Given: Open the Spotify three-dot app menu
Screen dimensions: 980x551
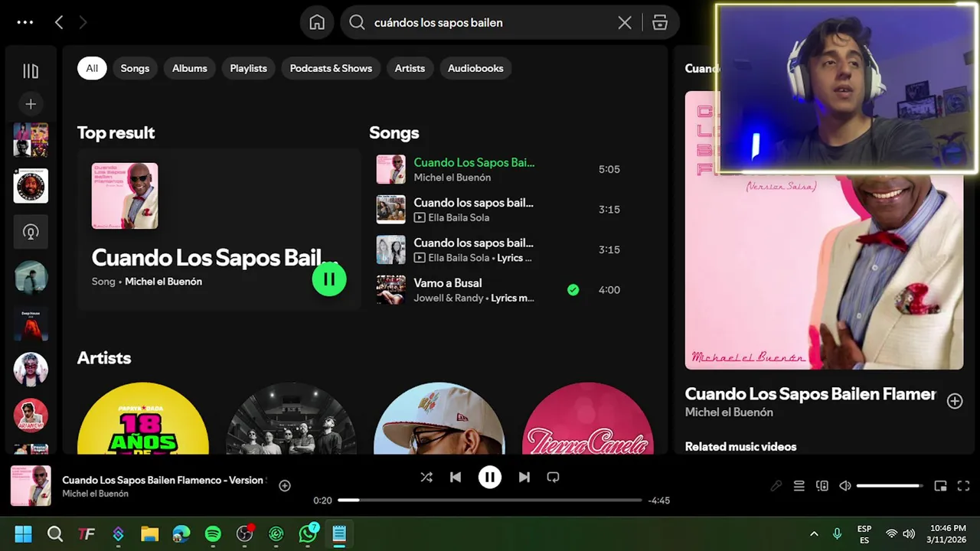Looking at the screenshot, I should click(25, 22).
